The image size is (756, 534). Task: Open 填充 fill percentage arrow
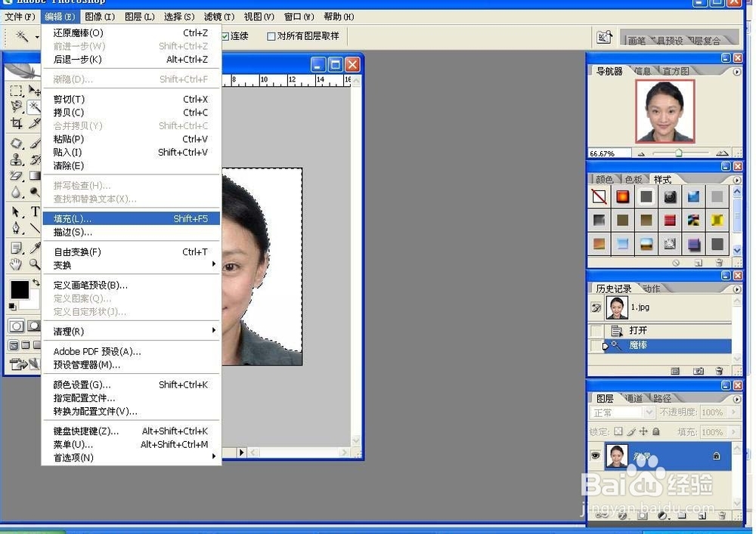point(734,432)
